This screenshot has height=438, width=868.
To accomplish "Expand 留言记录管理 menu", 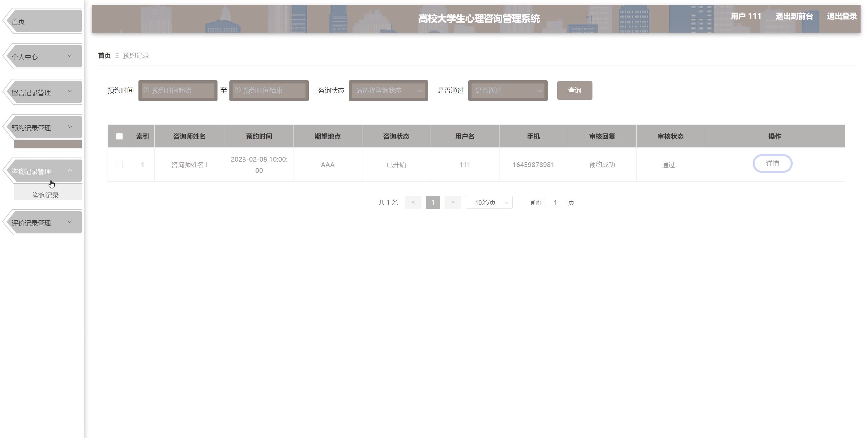I will 42,92.
